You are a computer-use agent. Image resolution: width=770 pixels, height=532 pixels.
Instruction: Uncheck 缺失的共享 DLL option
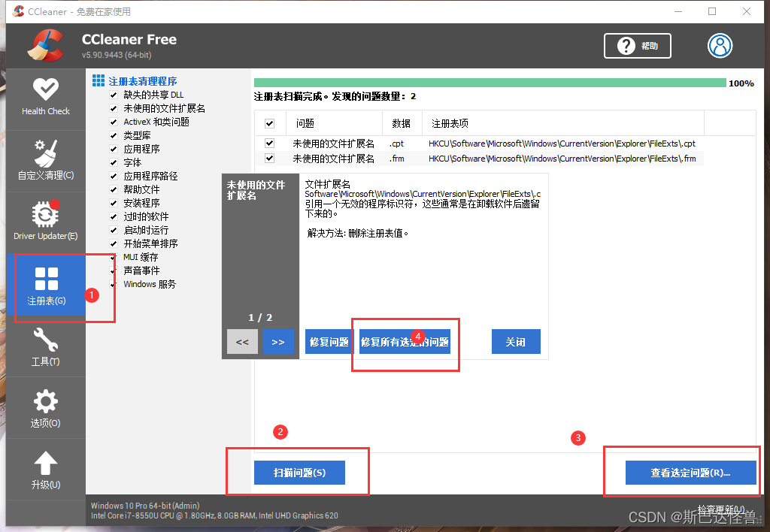pos(114,95)
